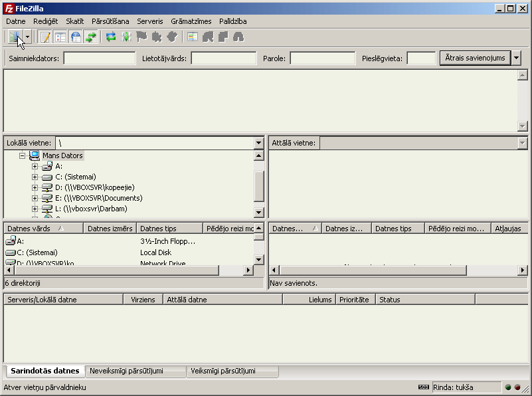The image size is (532, 396).
Task: Toggle transfer queue display icon
Action: coord(91,37)
